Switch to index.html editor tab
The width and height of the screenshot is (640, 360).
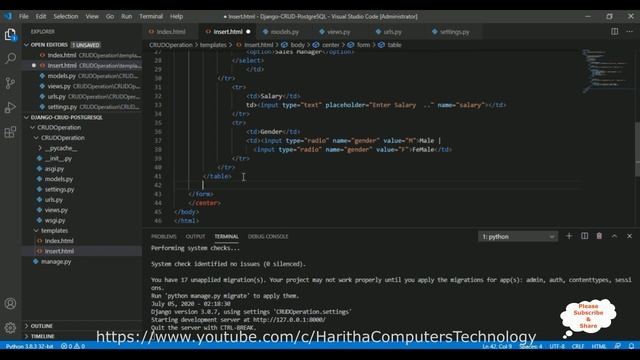tap(171, 31)
